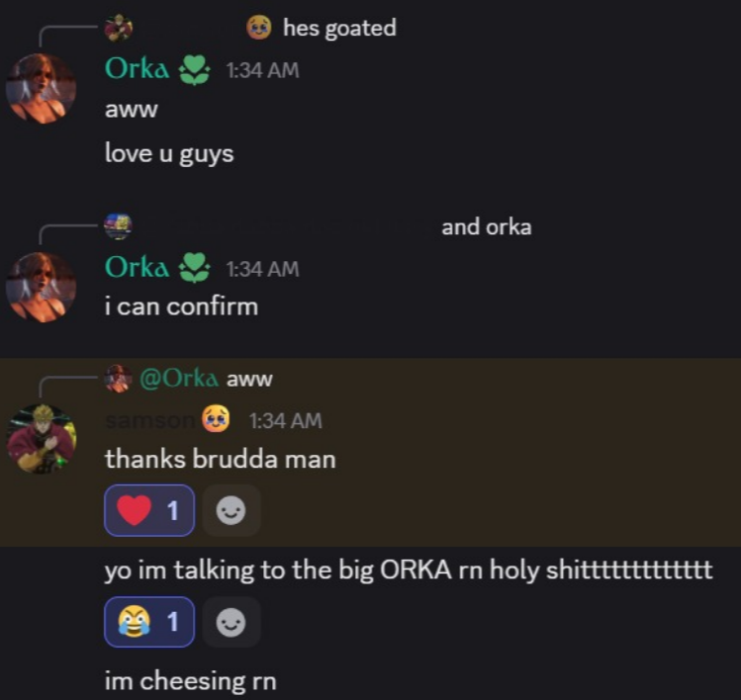
Task: Add reaction next to heart reaction
Action: [232, 510]
